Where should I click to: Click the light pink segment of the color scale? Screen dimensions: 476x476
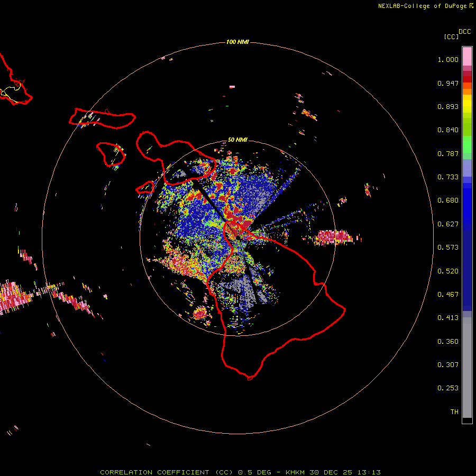[x=467, y=57]
